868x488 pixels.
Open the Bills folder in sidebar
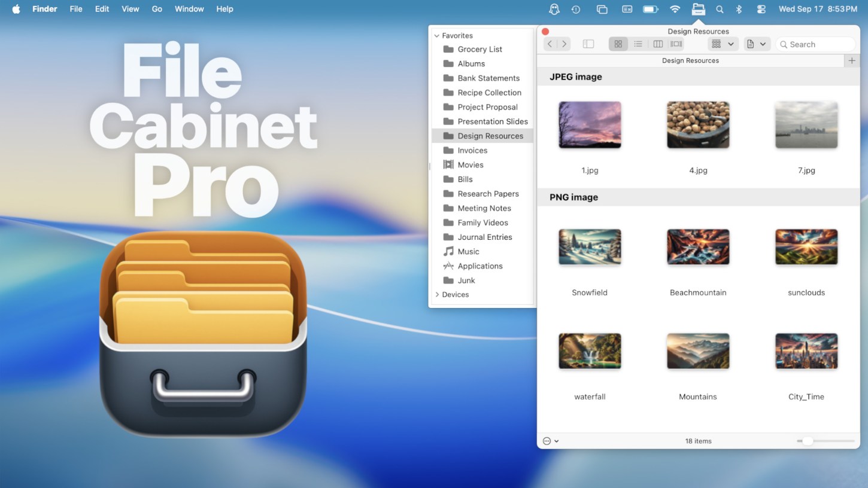(x=482, y=179)
